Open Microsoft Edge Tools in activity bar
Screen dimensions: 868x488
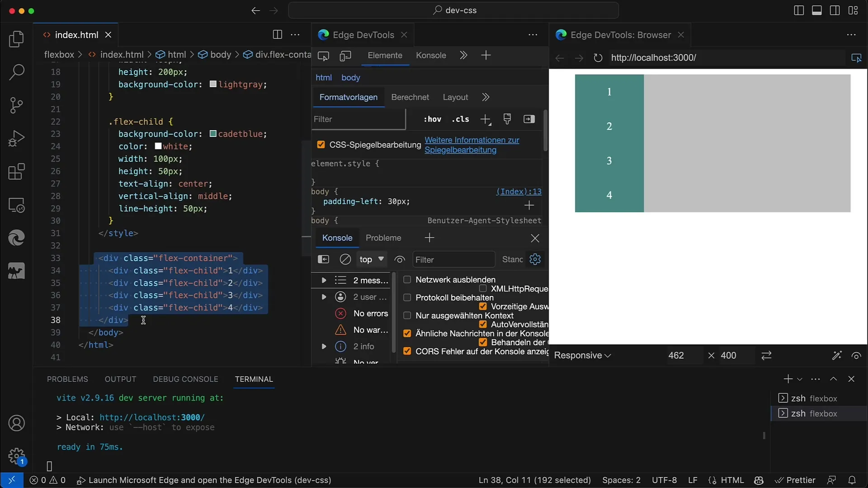[x=17, y=238]
